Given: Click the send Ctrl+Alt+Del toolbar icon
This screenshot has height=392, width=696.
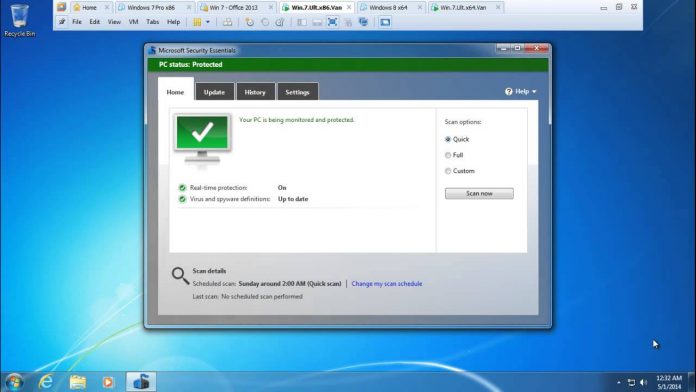Looking at the screenshot, I should point(227,22).
